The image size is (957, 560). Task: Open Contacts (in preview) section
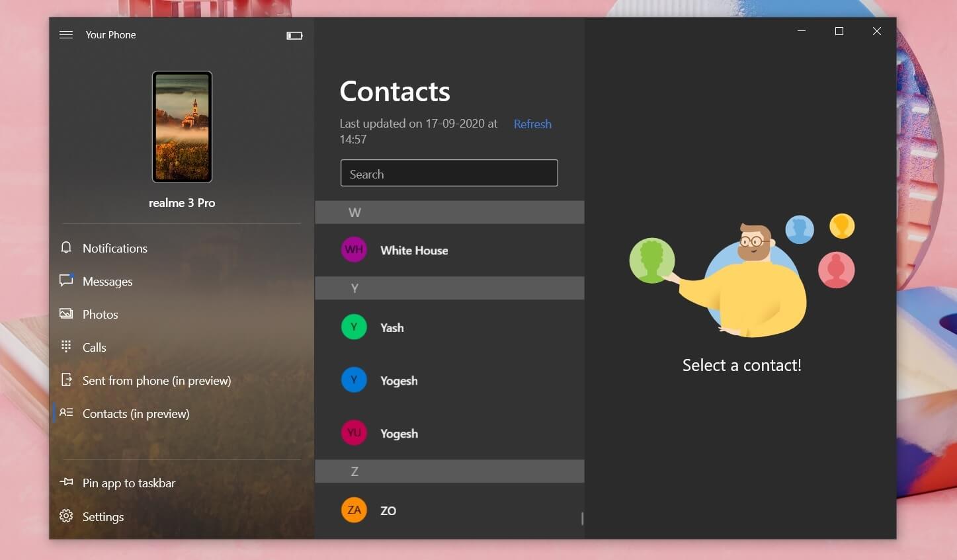pos(136,414)
